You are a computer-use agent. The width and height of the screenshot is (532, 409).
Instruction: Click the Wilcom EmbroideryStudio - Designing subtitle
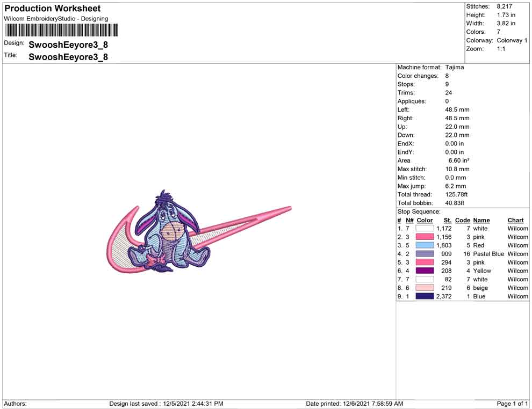[x=56, y=19]
